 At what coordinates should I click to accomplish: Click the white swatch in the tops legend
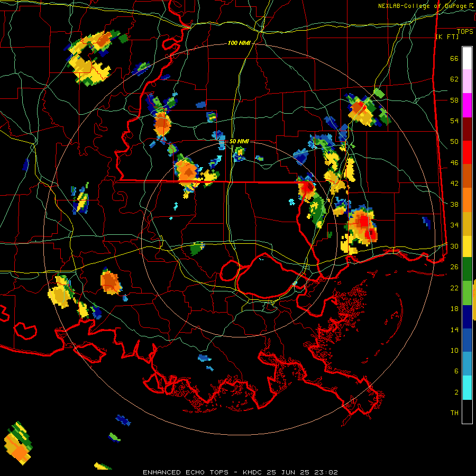point(467,58)
